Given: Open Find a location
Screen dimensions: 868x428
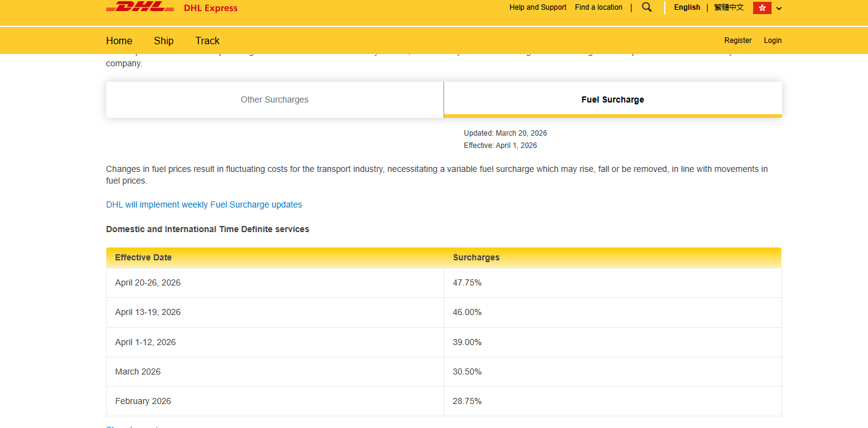Looking at the screenshot, I should click(598, 7).
